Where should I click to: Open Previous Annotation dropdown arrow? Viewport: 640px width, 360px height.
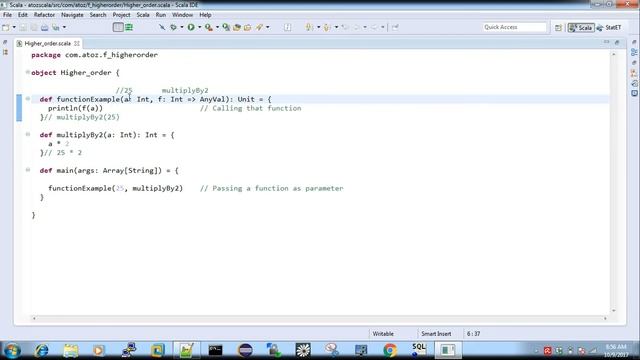point(336,27)
